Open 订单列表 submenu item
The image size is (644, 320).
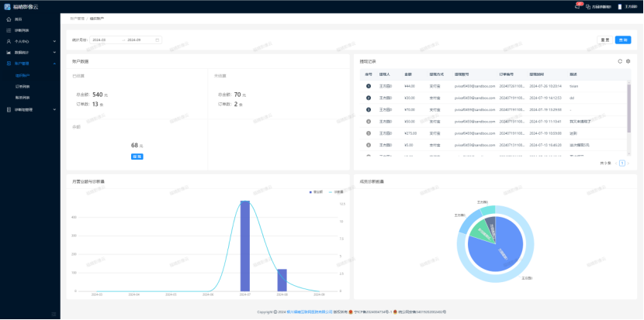(x=23, y=86)
